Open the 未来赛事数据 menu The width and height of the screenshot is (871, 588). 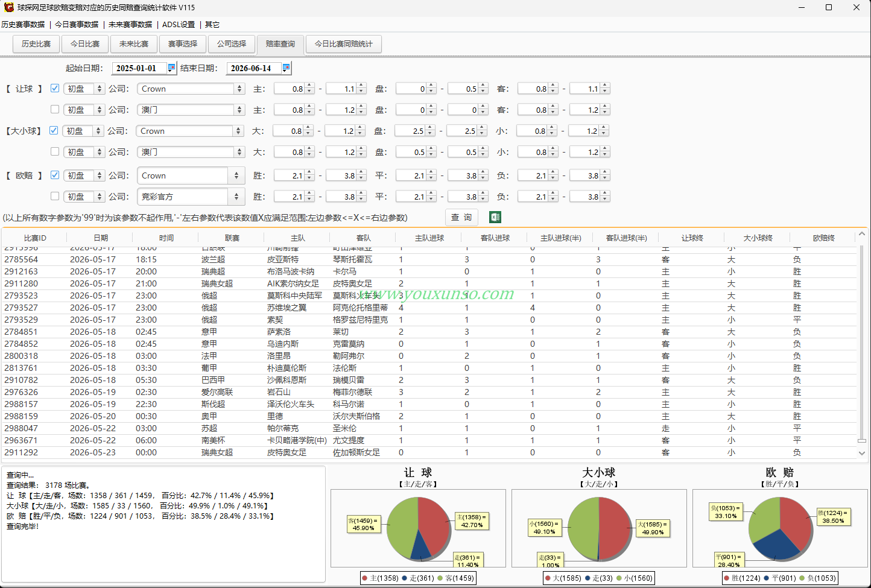tap(130, 25)
